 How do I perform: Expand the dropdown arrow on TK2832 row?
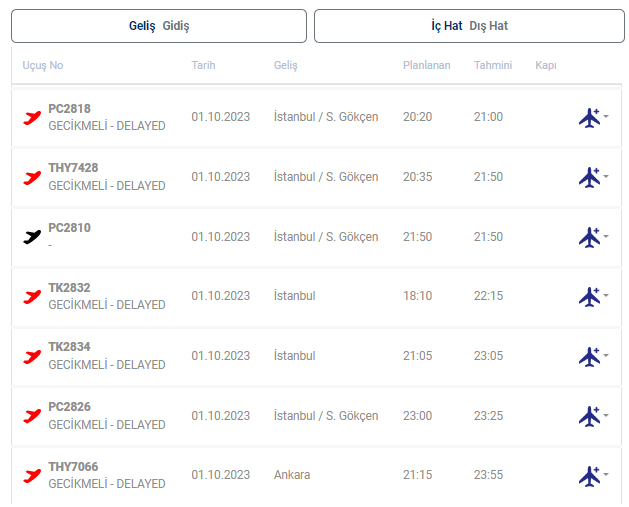coord(606,297)
